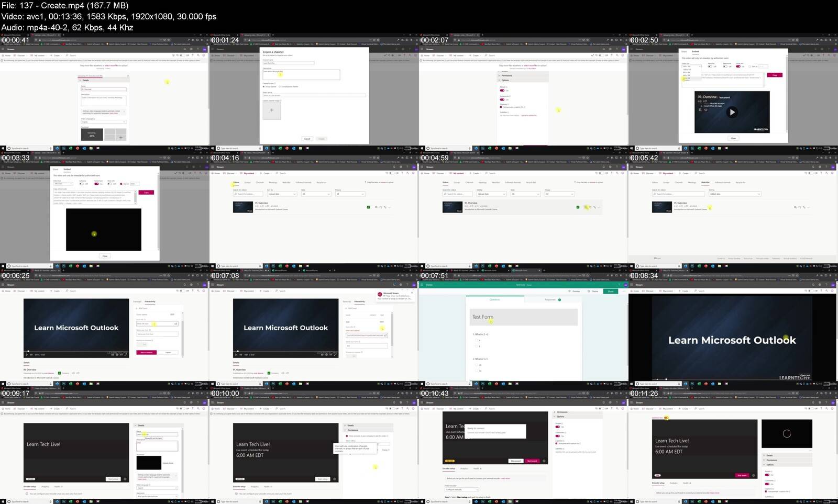Click 'select more files' link in 00:00:41 frame
Screen dimensions: 838x504
[112, 65]
